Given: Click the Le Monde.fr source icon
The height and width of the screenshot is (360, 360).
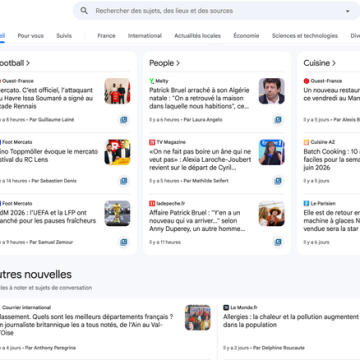Looking at the screenshot, I should [226, 307].
